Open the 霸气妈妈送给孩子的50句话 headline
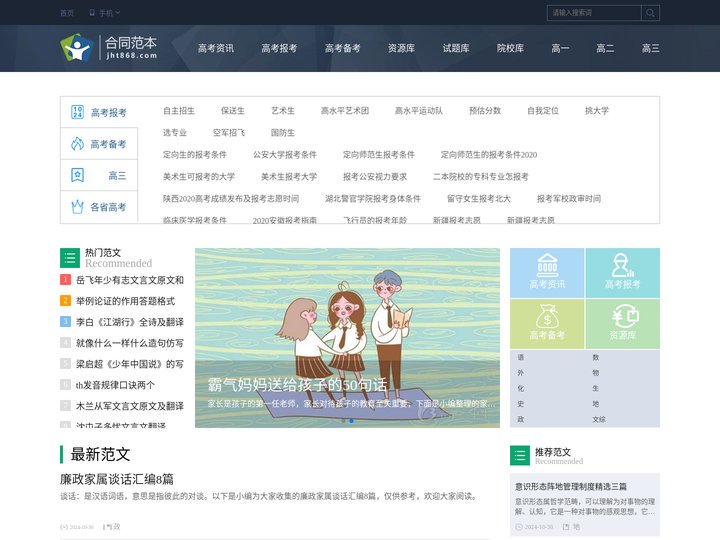Image resolution: width=720 pixels, height=540 pixels. pos(298,385)
